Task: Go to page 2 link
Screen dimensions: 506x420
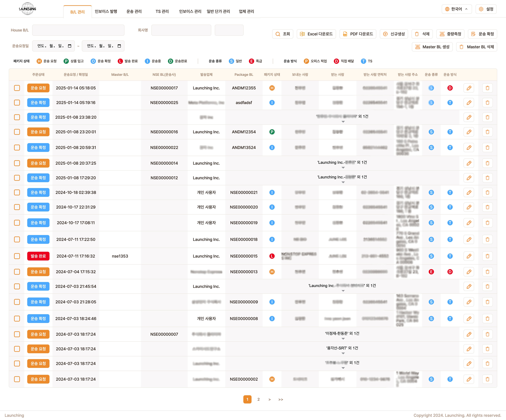Action: click(x=258, y=399)
